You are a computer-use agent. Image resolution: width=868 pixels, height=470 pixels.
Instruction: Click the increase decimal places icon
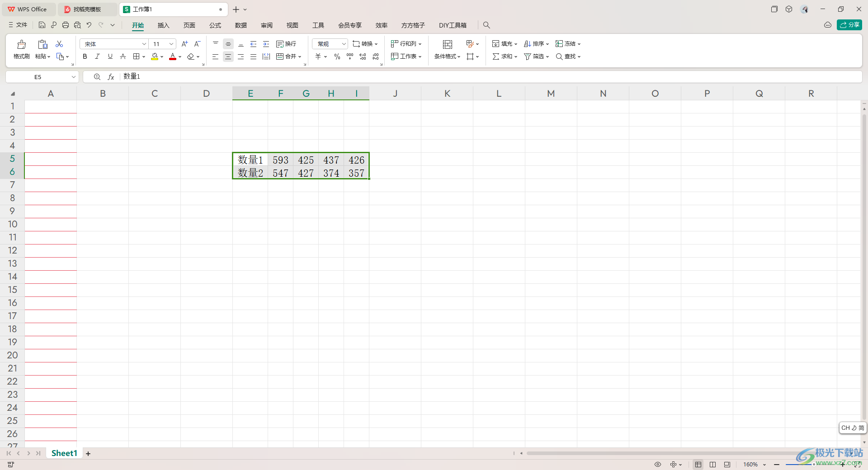pos(363,56)
